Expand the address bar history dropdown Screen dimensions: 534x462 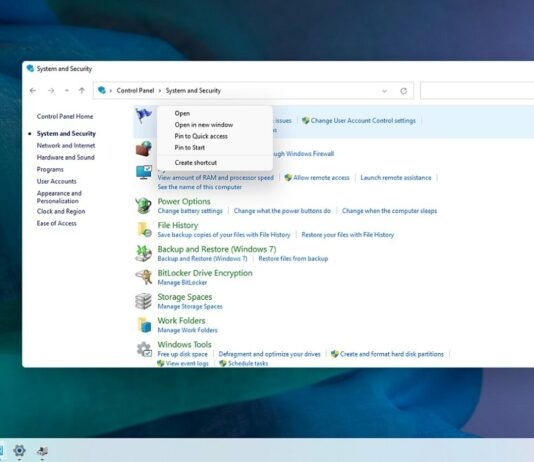tap(384, 91)
